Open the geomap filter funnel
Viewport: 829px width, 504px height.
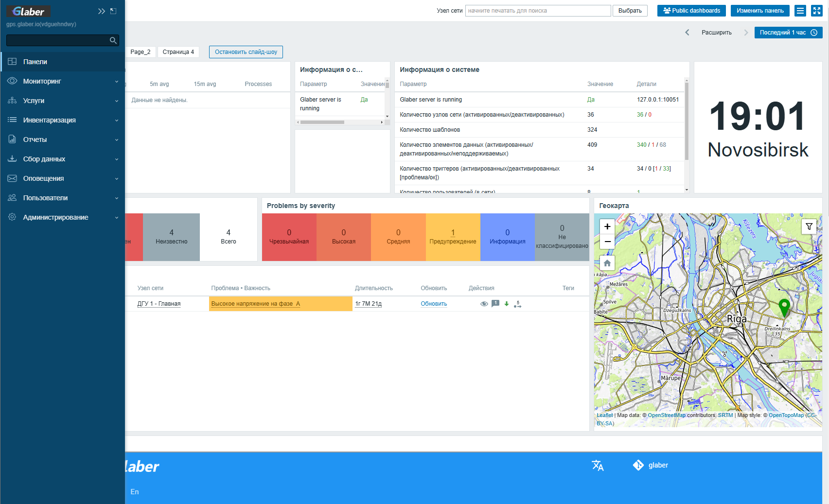[x=809, y=226]
